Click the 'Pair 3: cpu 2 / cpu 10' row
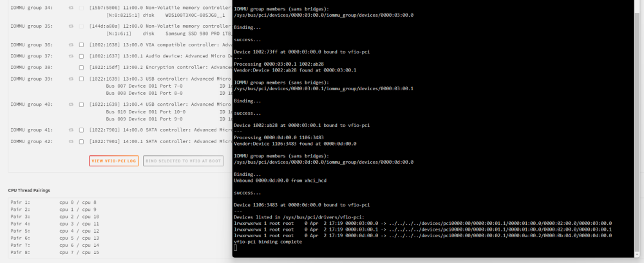The height and width of the screenshot is (263, 644). [55, 217]
